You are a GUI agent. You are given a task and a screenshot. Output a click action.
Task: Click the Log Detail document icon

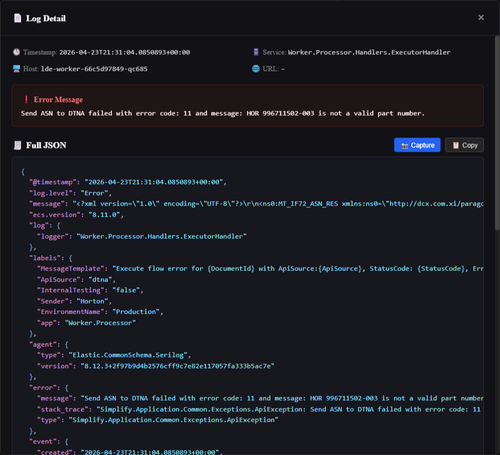(x=17, y=18)
